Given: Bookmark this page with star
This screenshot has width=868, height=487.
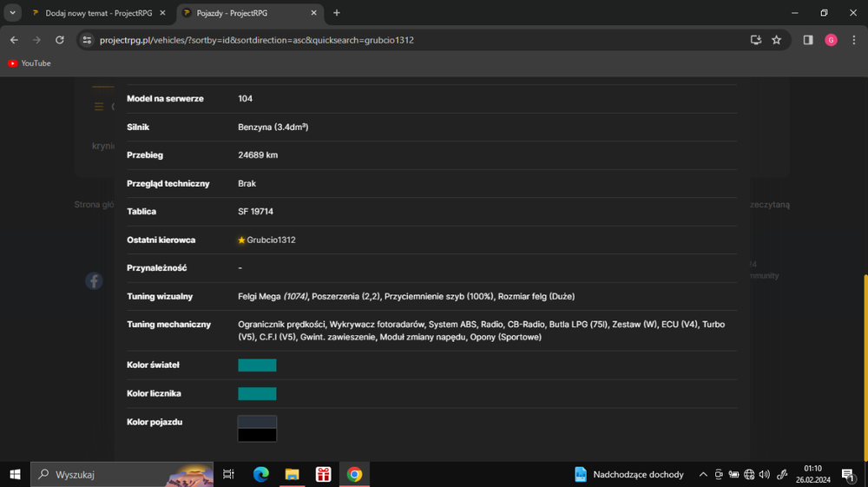Looking at the screenshot, I should [x=777, y=40].
